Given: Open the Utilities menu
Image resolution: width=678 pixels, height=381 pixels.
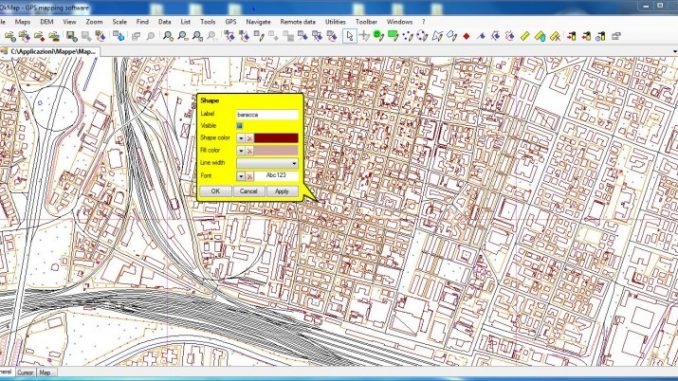Looking at the screenshot, I should click(x=335, y=22).
